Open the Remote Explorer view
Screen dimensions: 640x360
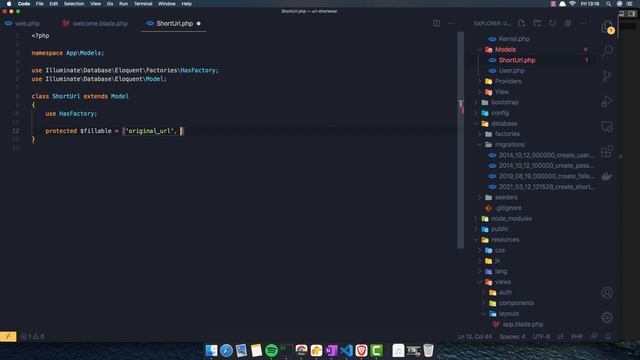(607, 127)
